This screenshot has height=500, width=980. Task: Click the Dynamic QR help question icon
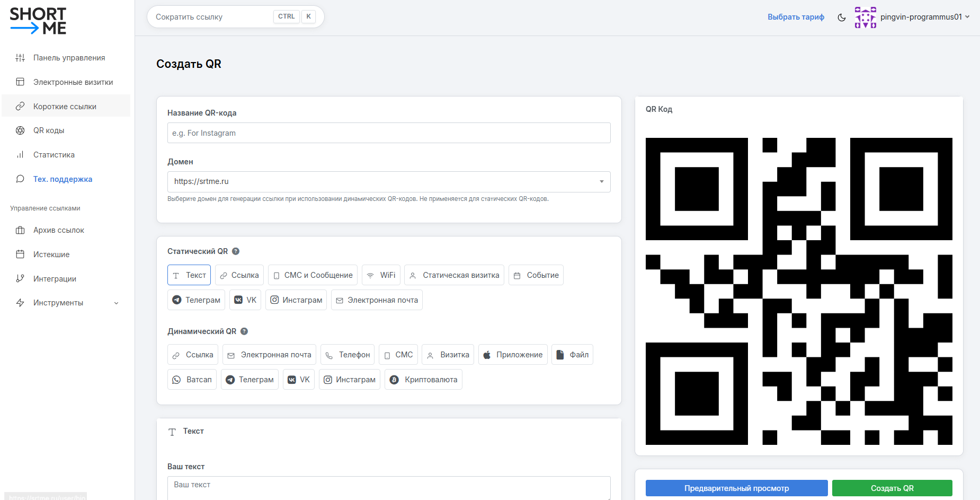tap(244, 331)
